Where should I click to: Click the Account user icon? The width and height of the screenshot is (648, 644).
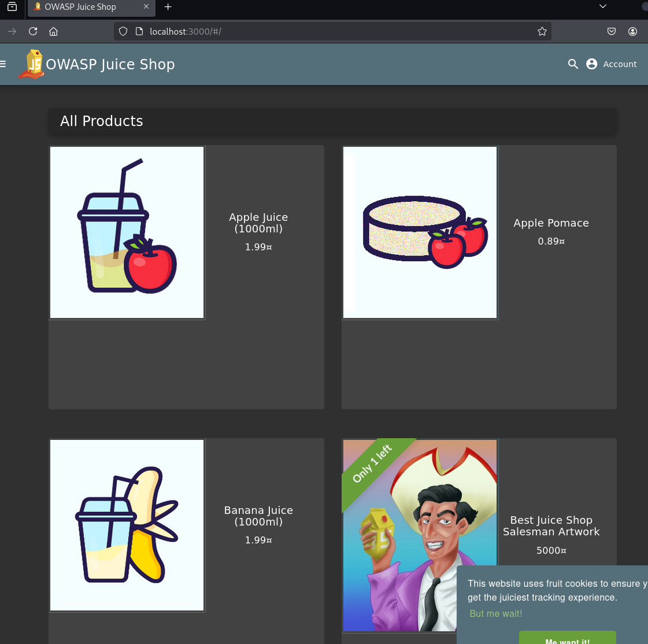591,64
